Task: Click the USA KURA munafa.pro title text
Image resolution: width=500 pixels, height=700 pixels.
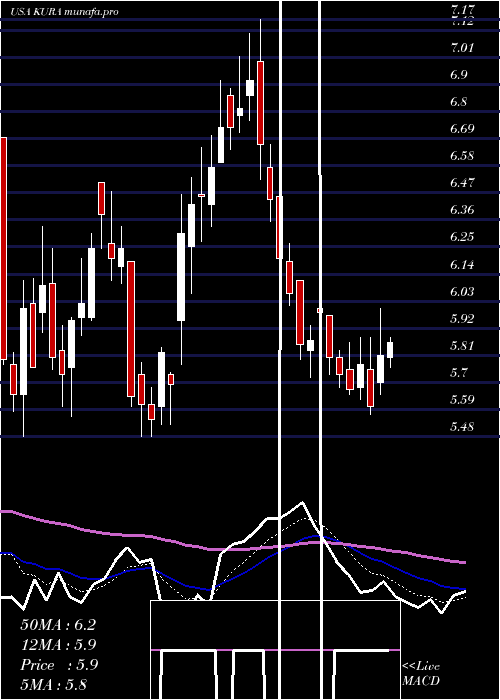Action: [x=65, y=12]
